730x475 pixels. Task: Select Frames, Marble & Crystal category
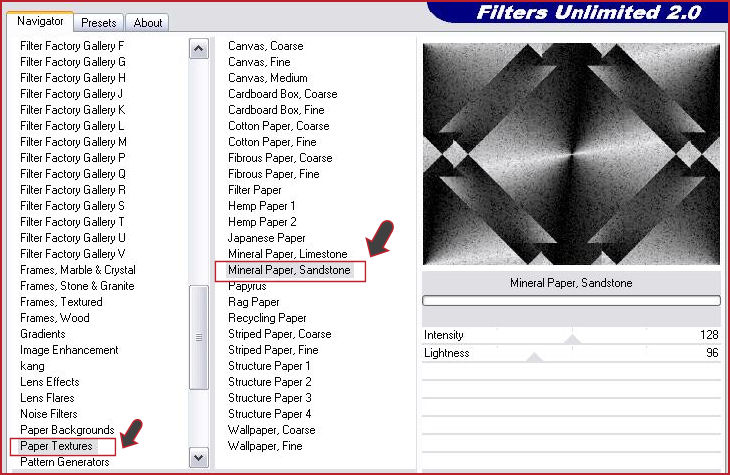(x=78, y=270)
